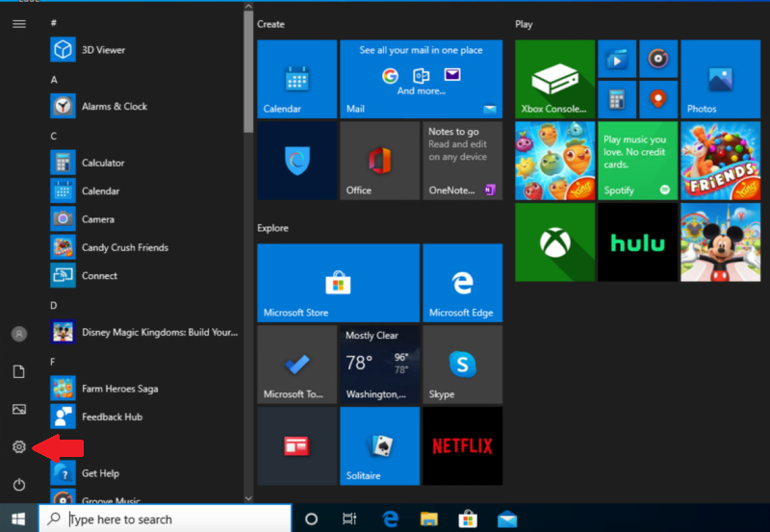Open the Spotify tile
Screen dimensions: 770x532
point(637,161)
